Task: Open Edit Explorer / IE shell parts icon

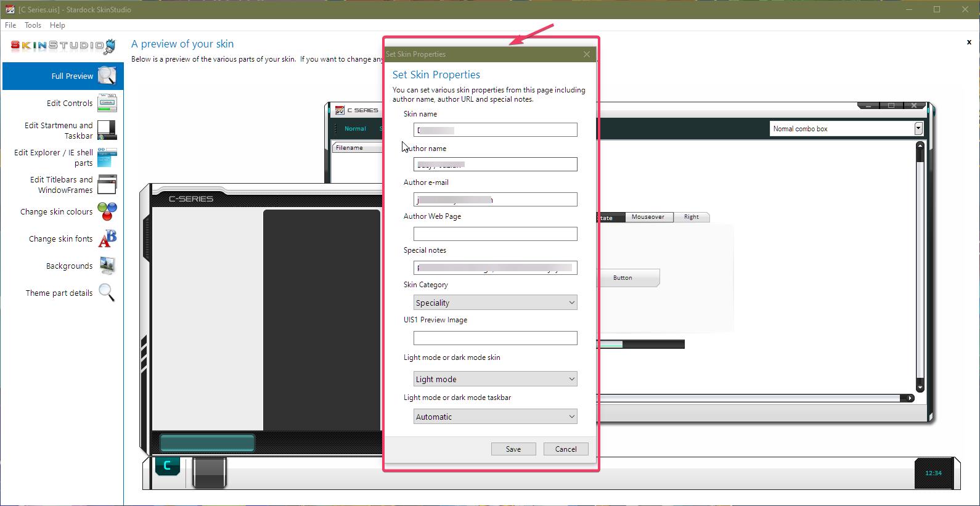Action: click(x=107, y=157)
